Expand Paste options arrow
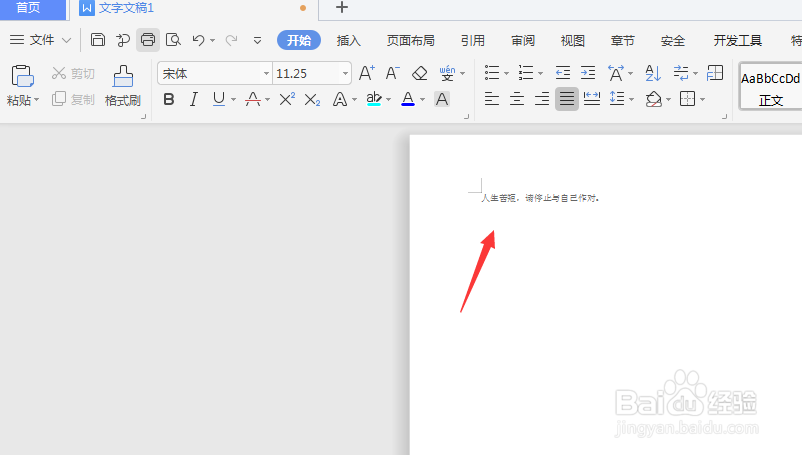 coord(36,100)
